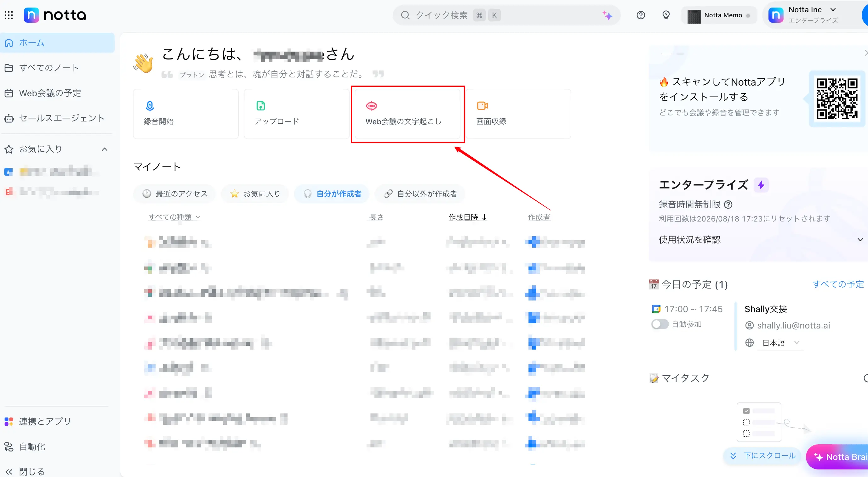Collapse the sidebar with 閉じる
This screenshot has width=868, height=477.
click(25, 472)
